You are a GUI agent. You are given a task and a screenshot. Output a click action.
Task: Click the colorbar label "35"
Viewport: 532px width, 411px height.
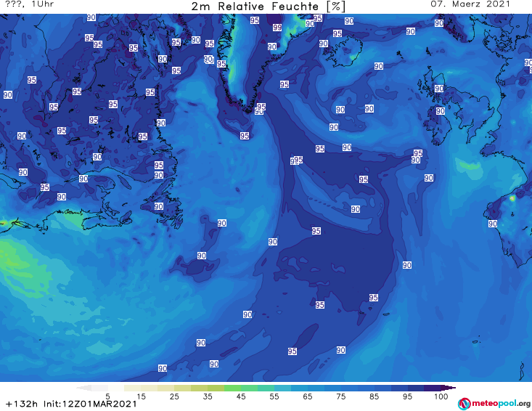208,396
